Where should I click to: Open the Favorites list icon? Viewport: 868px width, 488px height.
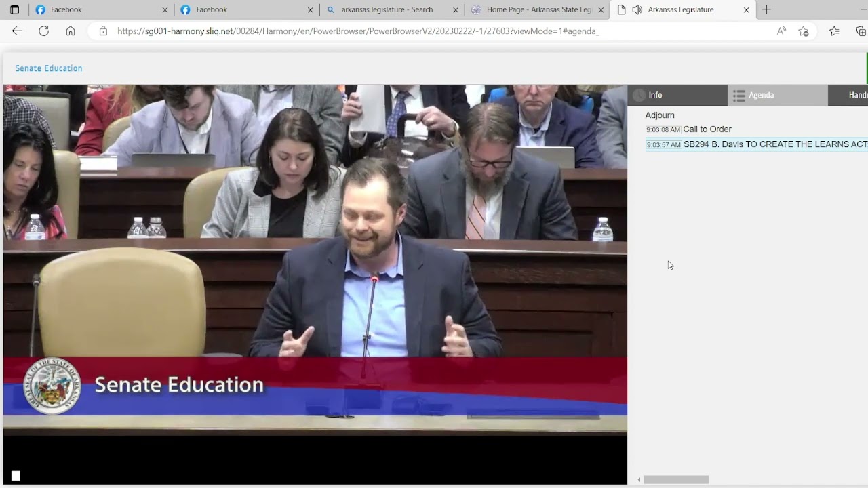pos(834,31)
